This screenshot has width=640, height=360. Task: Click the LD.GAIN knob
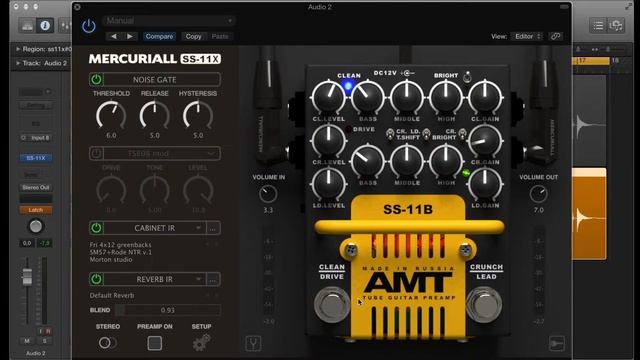click(x=485, y=184)
